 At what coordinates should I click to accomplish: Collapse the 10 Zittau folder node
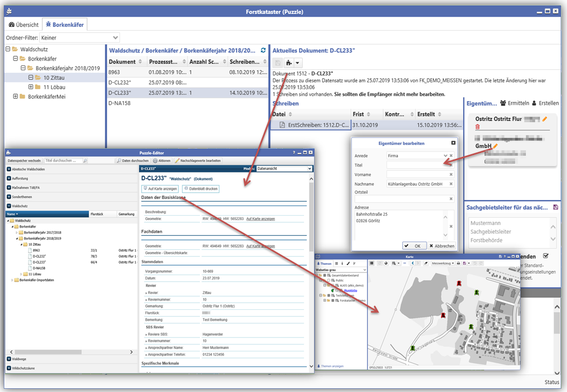coord(31,77)
